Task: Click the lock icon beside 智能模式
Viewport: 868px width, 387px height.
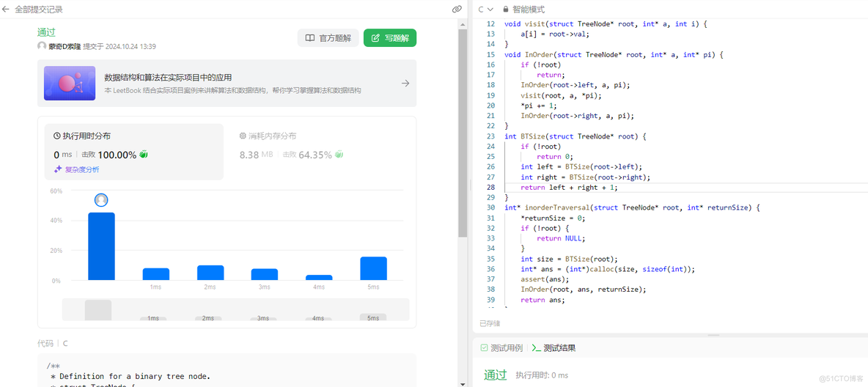Action: click(505, 10)
